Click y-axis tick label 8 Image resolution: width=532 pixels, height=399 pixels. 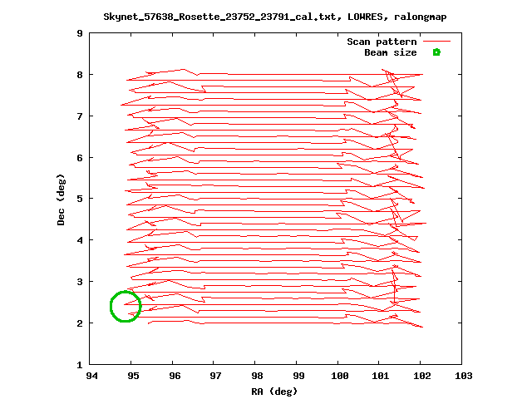80,75
